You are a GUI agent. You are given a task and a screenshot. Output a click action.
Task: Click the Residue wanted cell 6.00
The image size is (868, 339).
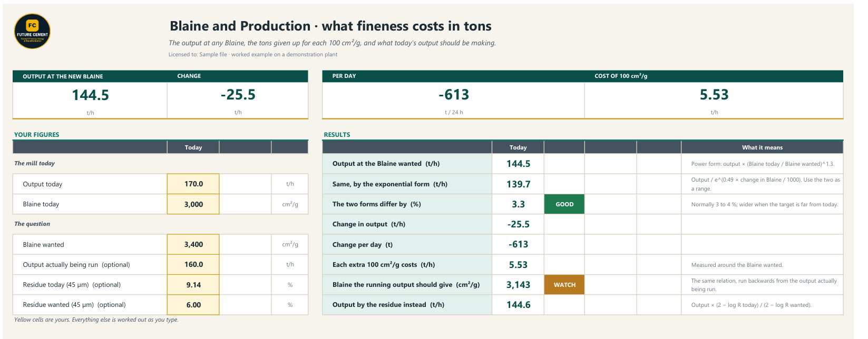coord(193,305)
